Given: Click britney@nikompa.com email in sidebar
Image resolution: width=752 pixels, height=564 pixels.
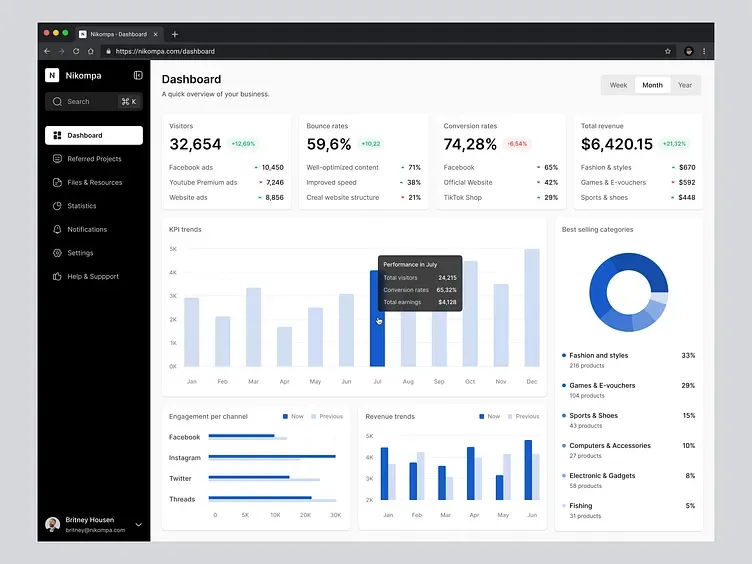Looking at the screenshot, I should pos(95,530).
